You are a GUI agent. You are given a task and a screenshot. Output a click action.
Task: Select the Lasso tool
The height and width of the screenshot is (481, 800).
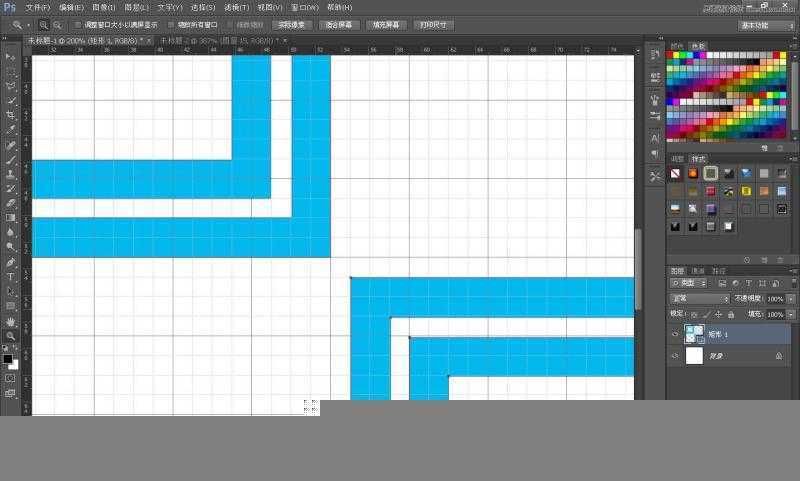10,86
